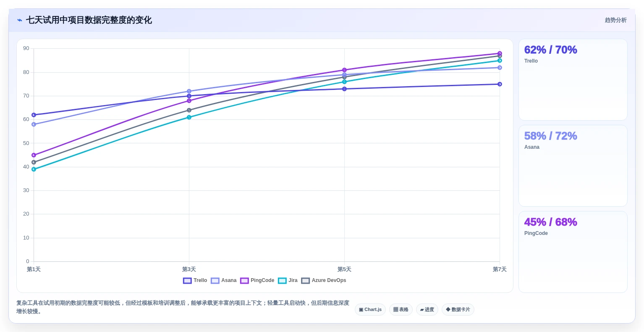Image resolution: width=644 pixels, height=332 pixels.
Task: Click the 第3天 axis label
Action: click(x=189, y=269)
